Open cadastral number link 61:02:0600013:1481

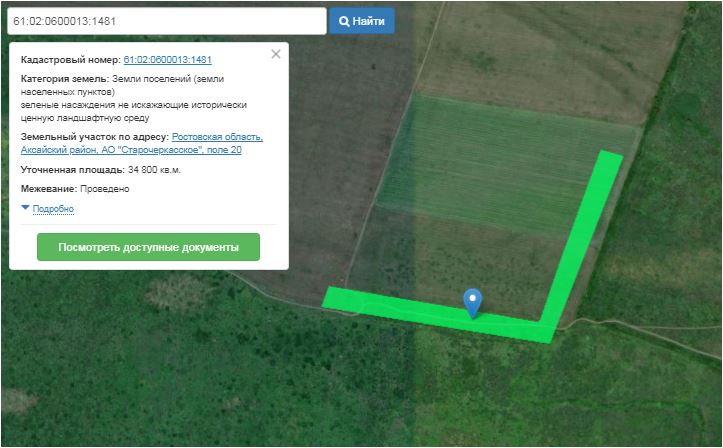167,60
